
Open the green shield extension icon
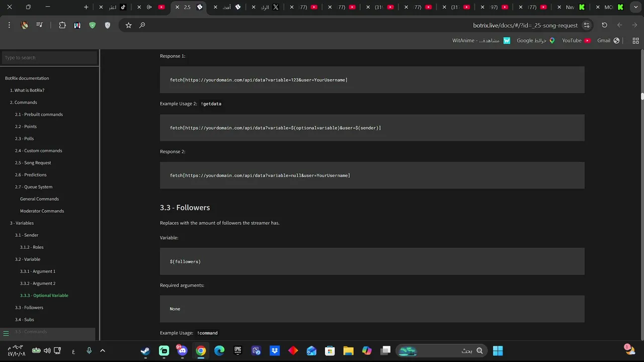(92, 25)
